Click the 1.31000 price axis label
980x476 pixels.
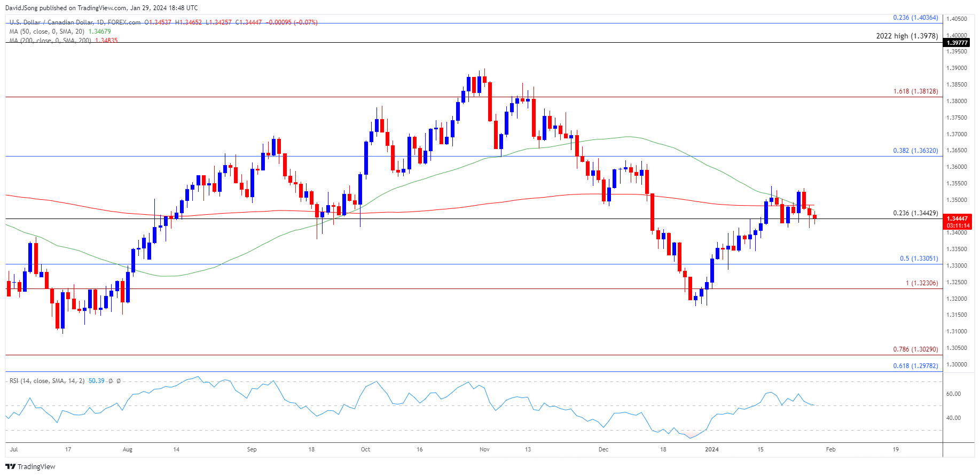point(957,331)
